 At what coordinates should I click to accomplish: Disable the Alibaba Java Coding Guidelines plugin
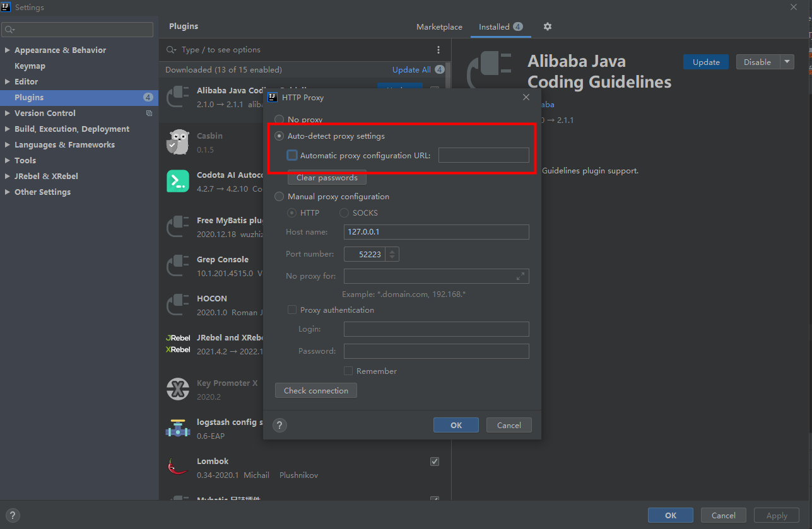pos(757,62)
